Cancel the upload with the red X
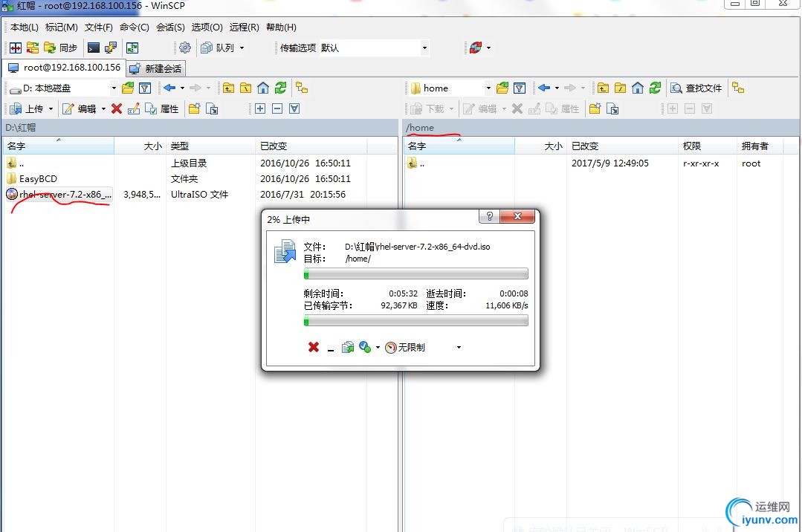This screenshot has width=802, height=532. [314, 347]
